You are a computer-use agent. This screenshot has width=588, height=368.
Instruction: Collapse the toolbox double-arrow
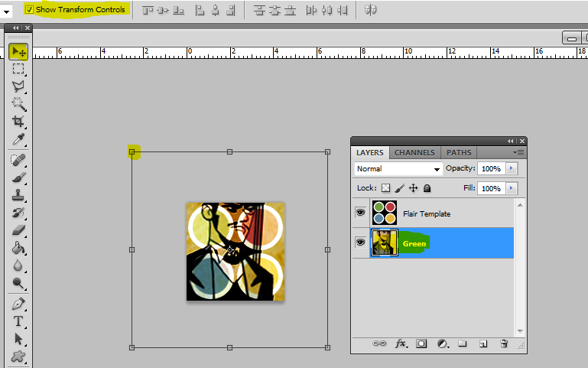pyautogui.click(x=15, y=28)
